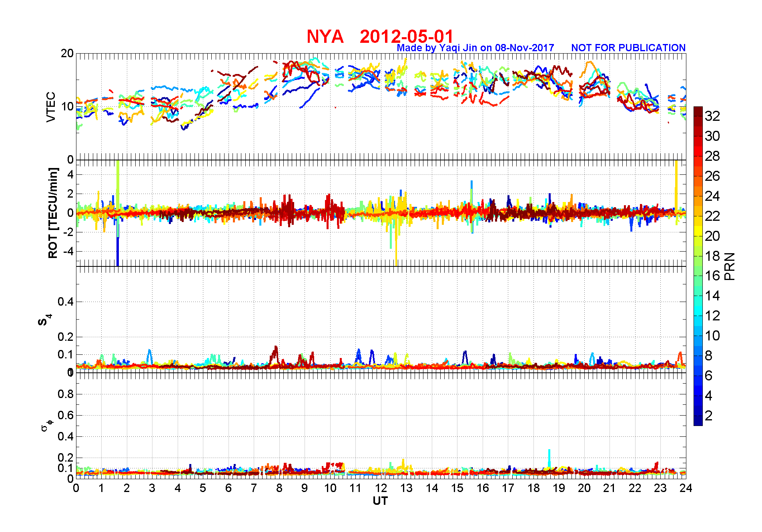Select the sigma-phi axis tick "0.6"

[x=66, y=415]
